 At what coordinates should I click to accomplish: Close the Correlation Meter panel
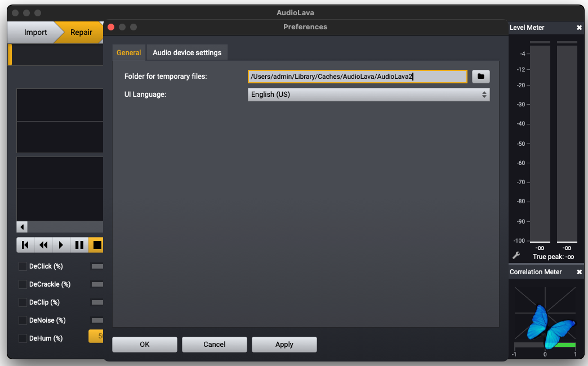[579, 272]
